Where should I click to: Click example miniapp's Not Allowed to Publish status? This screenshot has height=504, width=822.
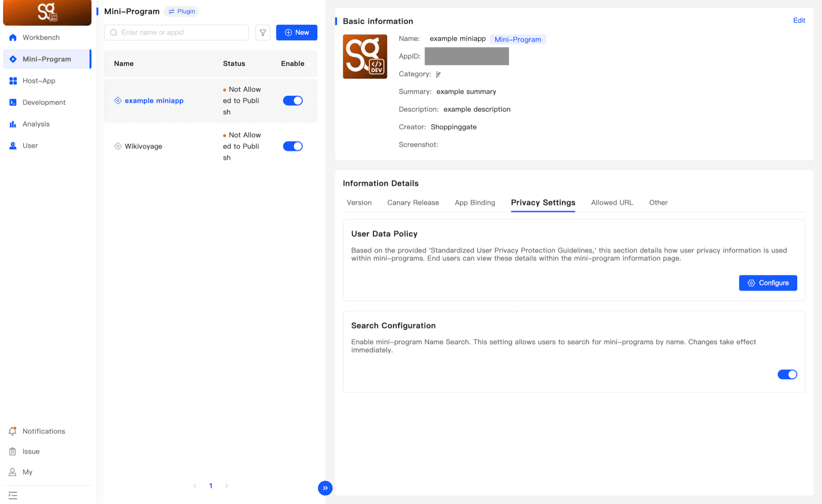pos(242,101)
